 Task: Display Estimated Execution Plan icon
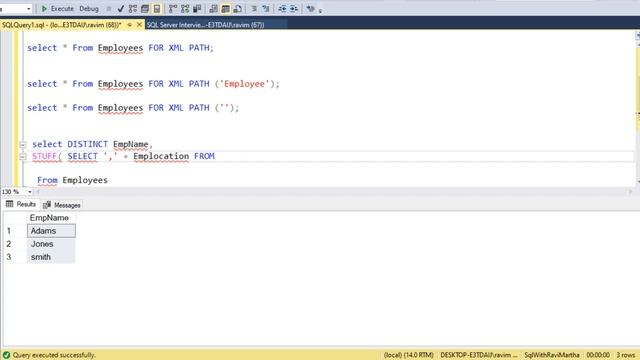133,9
